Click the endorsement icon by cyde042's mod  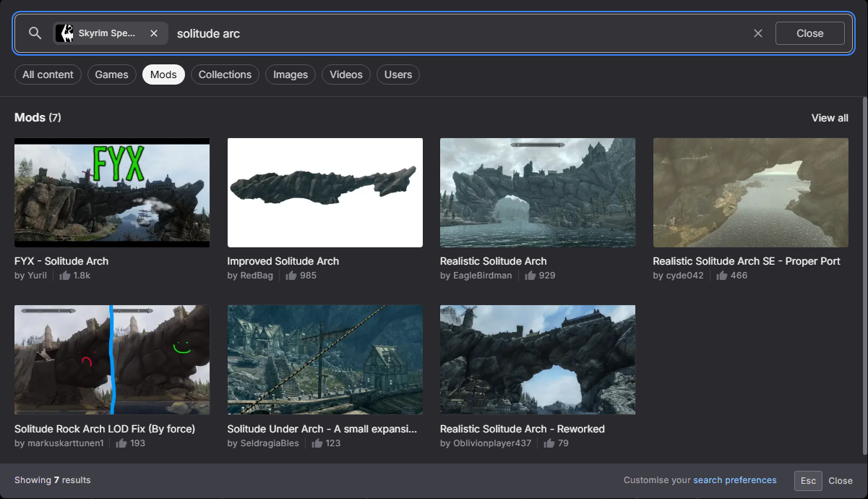tap(721, 276)
